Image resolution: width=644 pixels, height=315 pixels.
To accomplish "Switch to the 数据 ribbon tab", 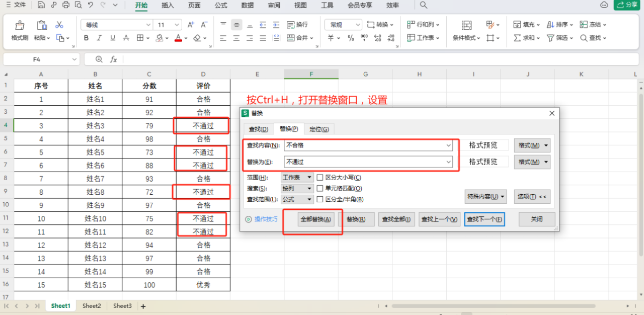I will pos(248,5).
